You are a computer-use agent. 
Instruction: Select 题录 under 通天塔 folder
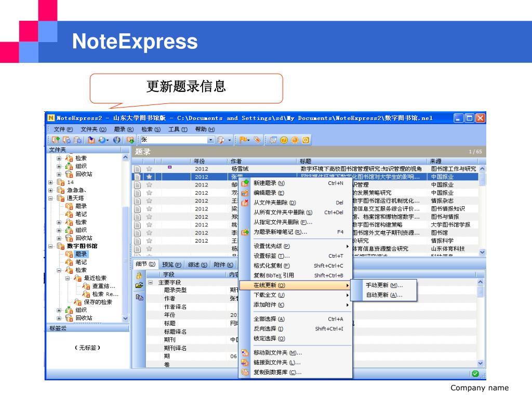(81, 206)
